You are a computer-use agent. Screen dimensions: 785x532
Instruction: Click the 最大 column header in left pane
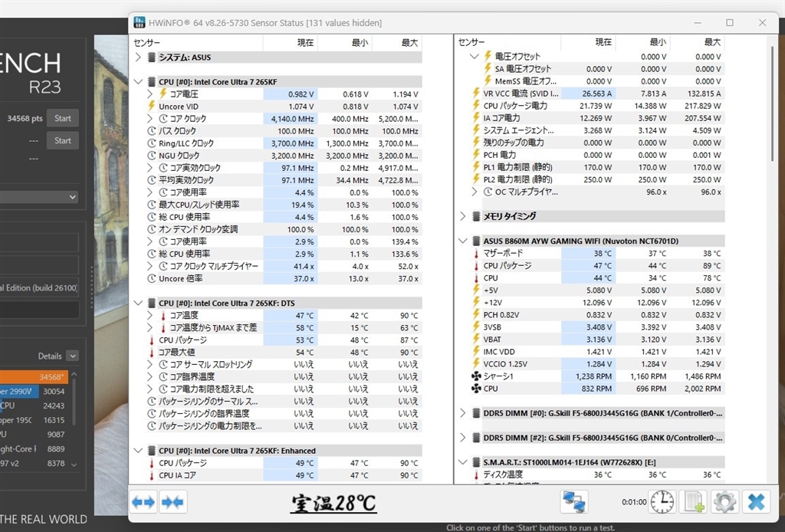[x=398, y=42]
